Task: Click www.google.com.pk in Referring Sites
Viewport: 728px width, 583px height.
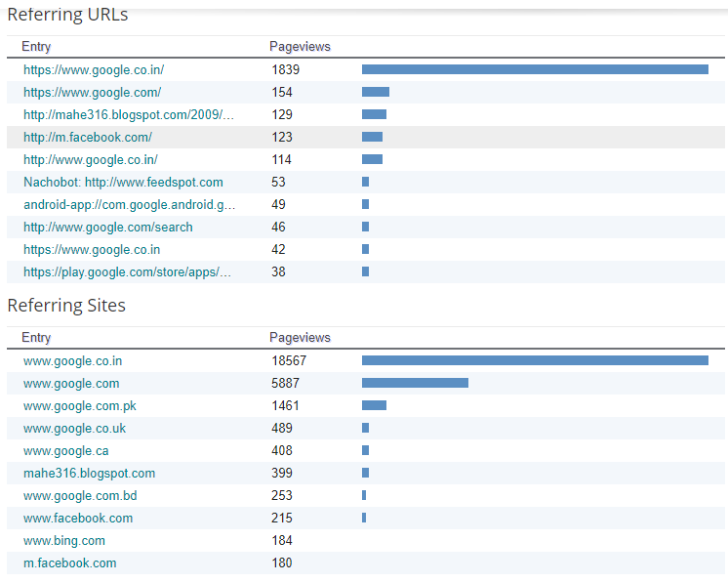Action: pos(80,405)
